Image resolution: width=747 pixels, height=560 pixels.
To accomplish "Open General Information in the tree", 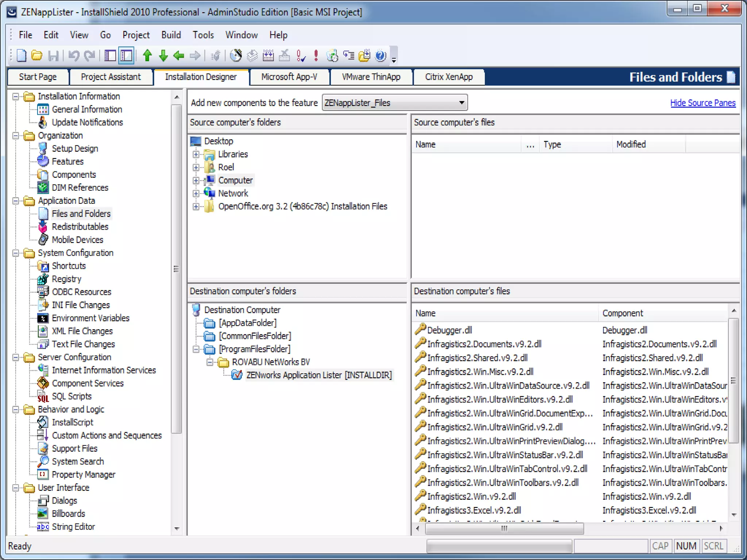I will coord(87,109).
